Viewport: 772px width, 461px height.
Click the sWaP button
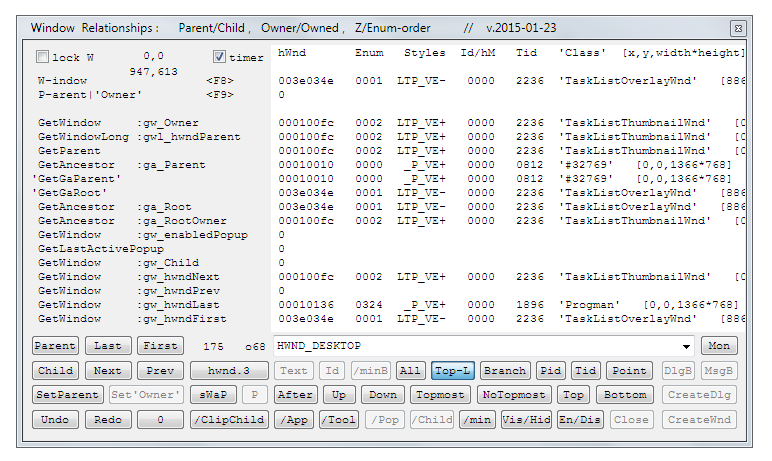click(x=213, y=395)
